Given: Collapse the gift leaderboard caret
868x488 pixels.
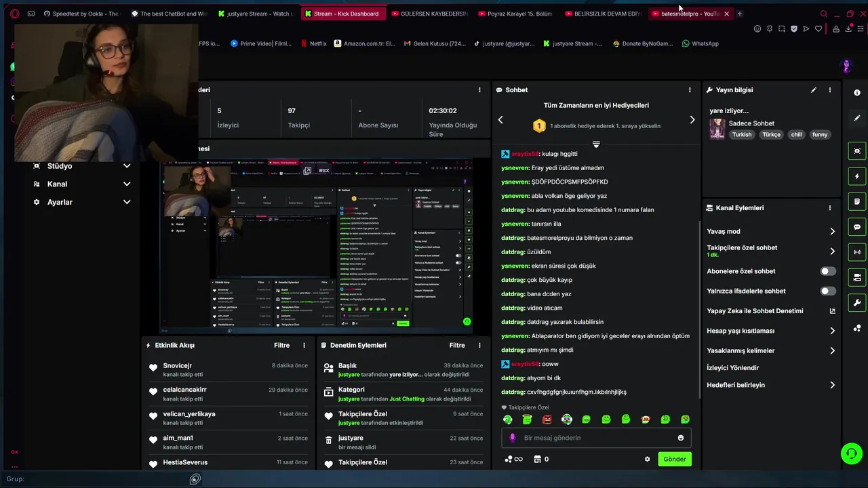Looking at the screenshot, I should click(596, 144).
